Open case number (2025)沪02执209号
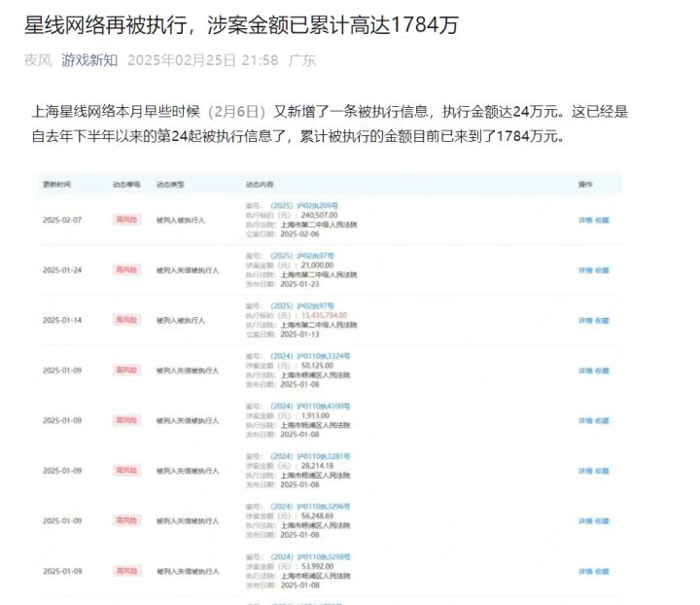Image resolution: width=700 pixels, height=605 pixels. 304,205
